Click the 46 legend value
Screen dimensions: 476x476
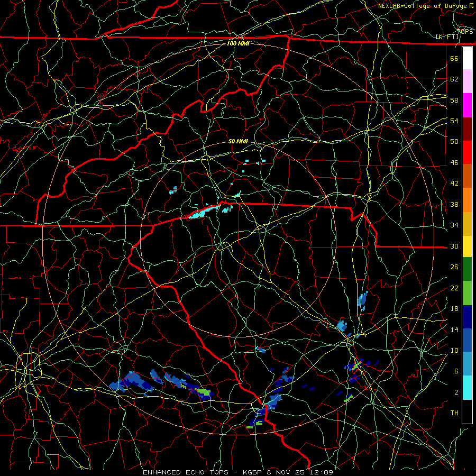pyautogui.click(x=454, y=163)
